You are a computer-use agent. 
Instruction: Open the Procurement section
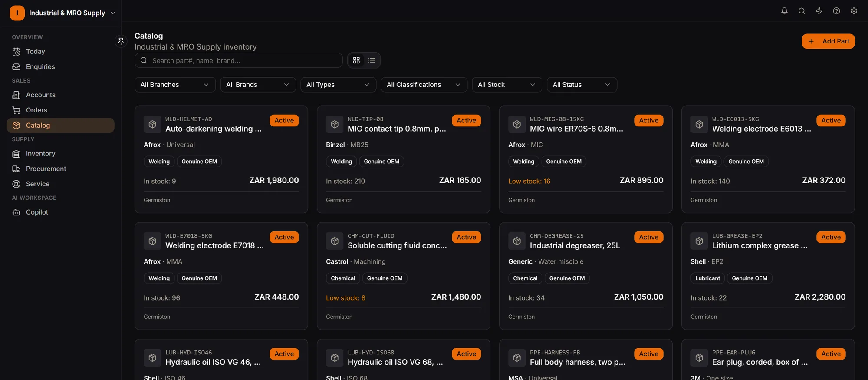[x=60, y=169]
